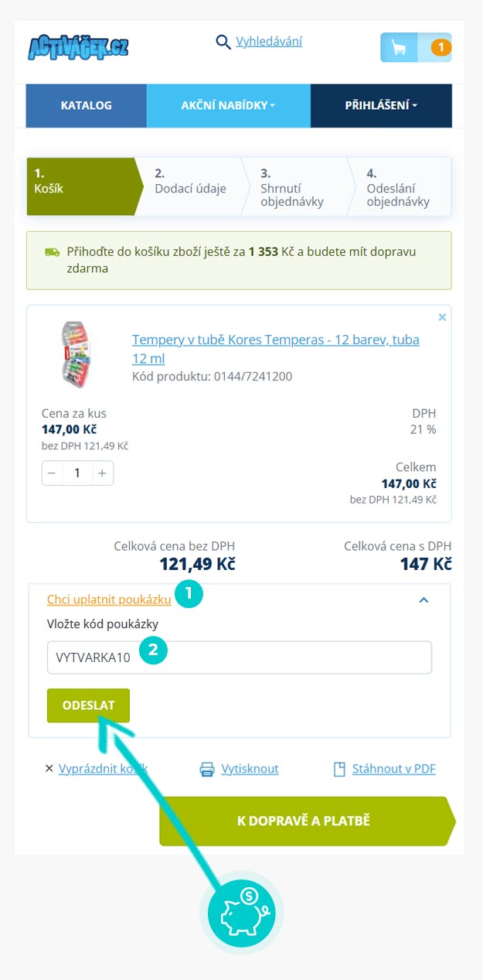Click the search magnifier icon
The image size is (483, 980).
223,42
